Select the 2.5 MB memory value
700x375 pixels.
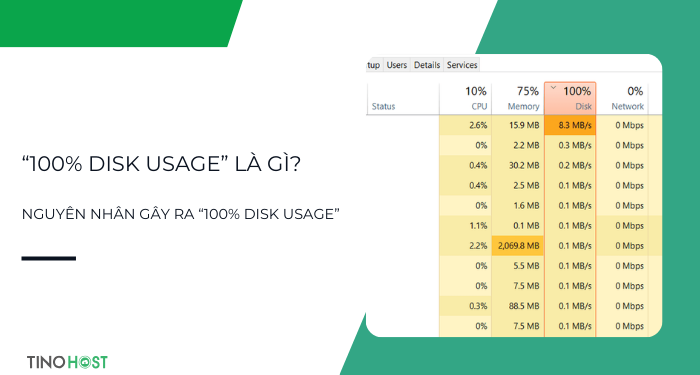[x=526, y=186]
